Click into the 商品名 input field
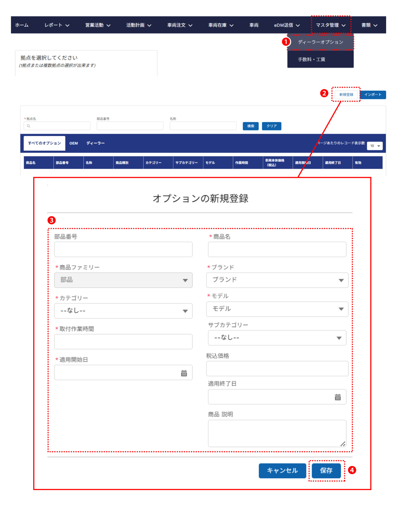This screenshot has height=532, width=399. (x=277, y=249)
